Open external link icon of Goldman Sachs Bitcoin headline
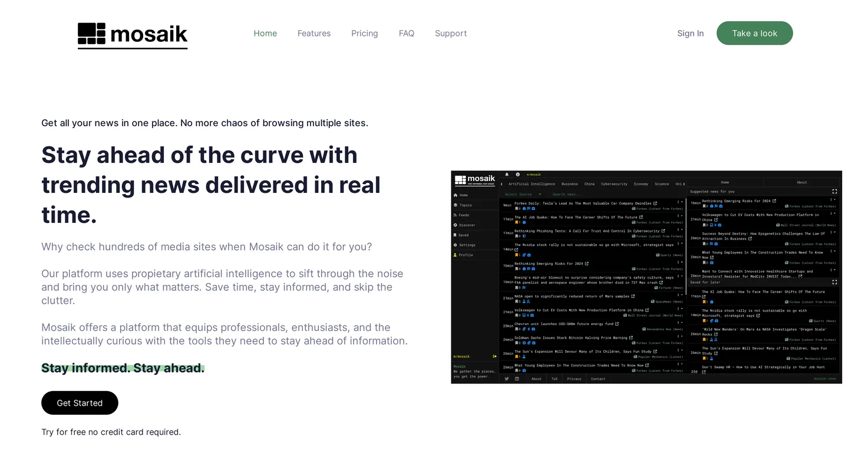 (631, 337)
